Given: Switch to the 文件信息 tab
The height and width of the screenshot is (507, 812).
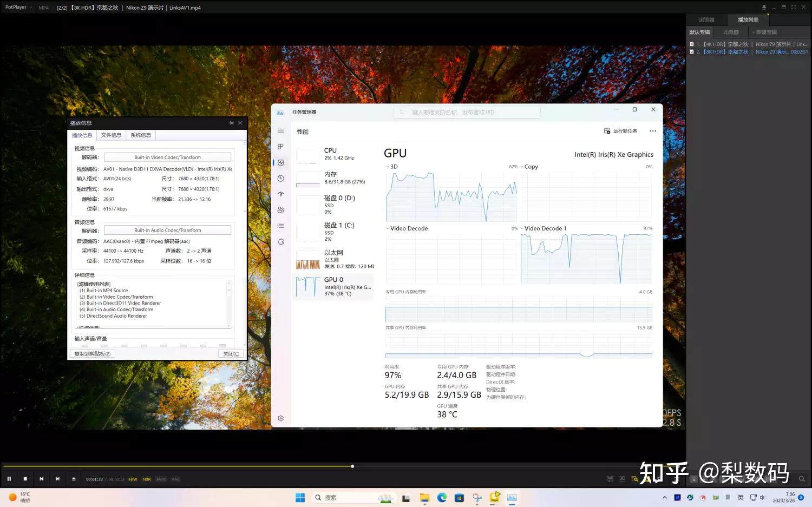Looking at the screenshot, I should click(x=111, y=135).
